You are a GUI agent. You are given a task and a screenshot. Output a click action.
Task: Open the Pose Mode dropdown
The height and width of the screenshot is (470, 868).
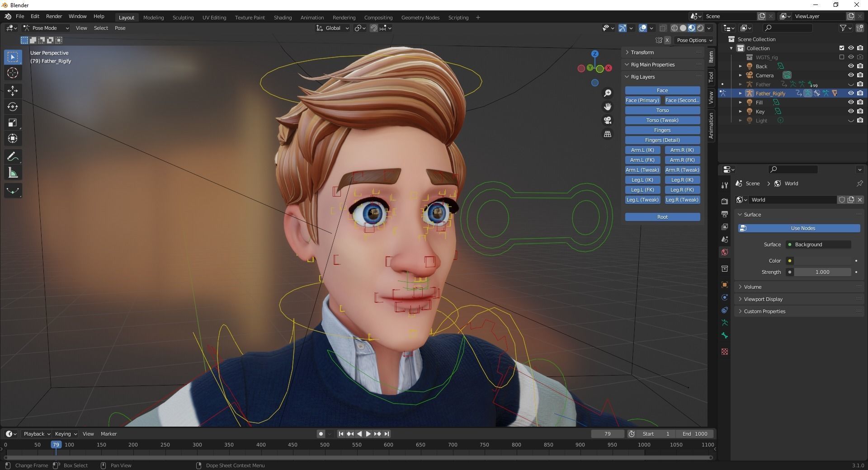click(x=47, y=28)
